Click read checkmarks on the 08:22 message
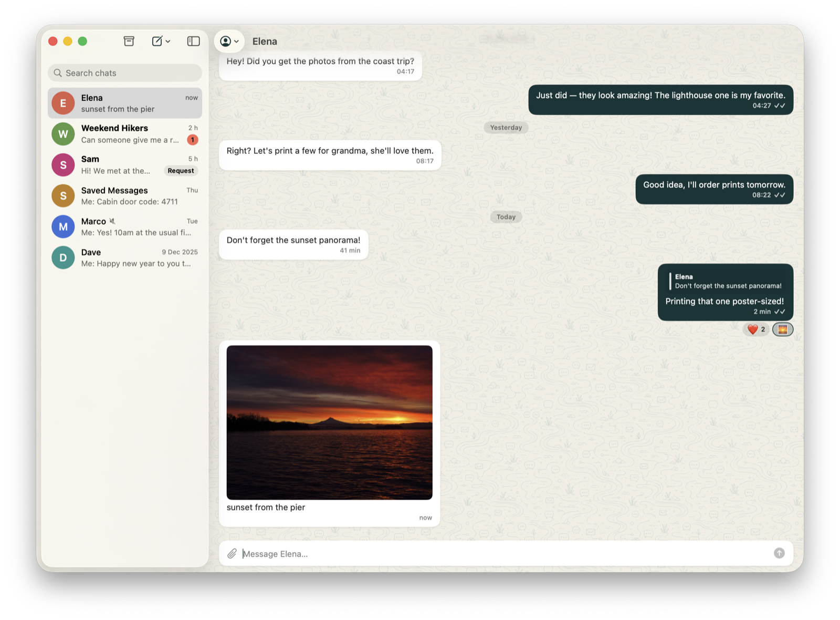 click(x=780, y=195)
